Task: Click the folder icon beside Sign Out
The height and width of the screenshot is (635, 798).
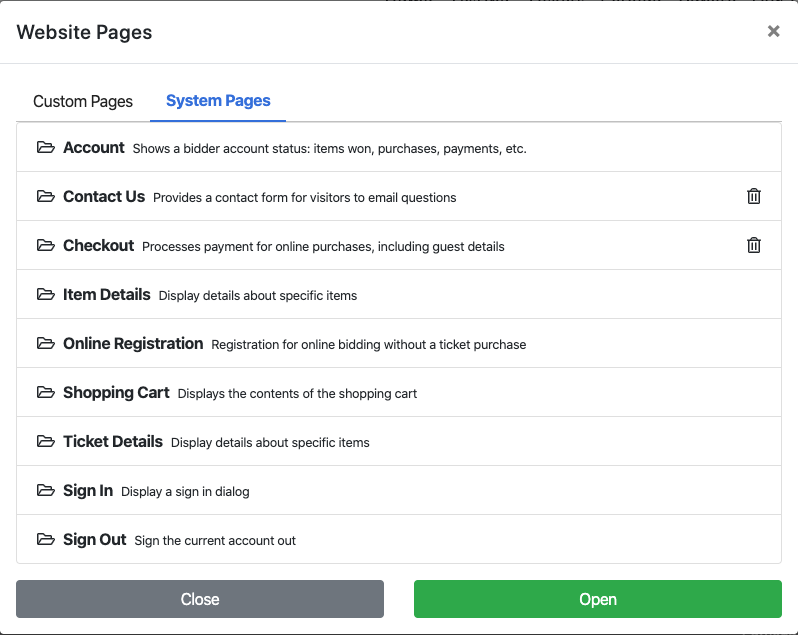Action: [45, 540]
